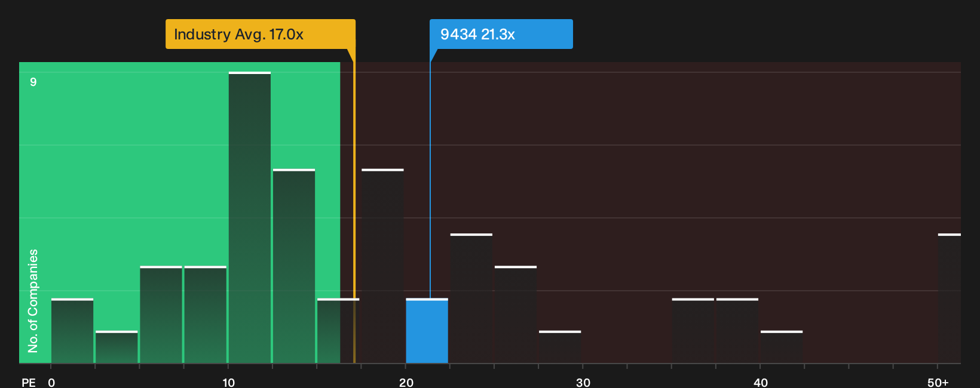Click the shortest green bar near PE 2.5
The image size is (980, 388).
[x=117, y=347]
